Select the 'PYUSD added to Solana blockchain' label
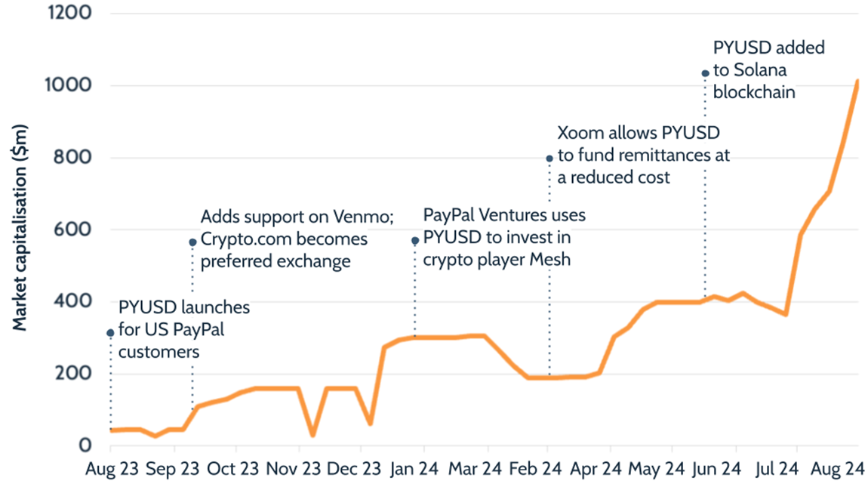This screenshot has width=868, height=484. pos(768,69)
